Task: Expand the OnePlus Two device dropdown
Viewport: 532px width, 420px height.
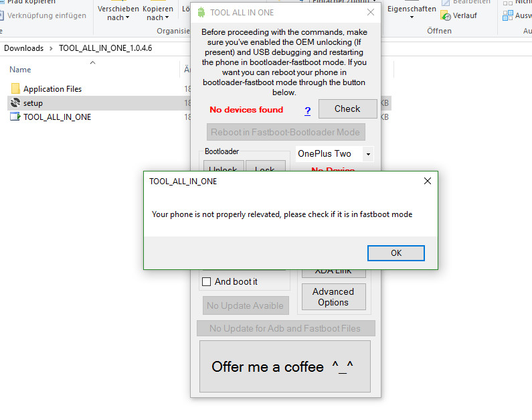Action: (368, 154)
